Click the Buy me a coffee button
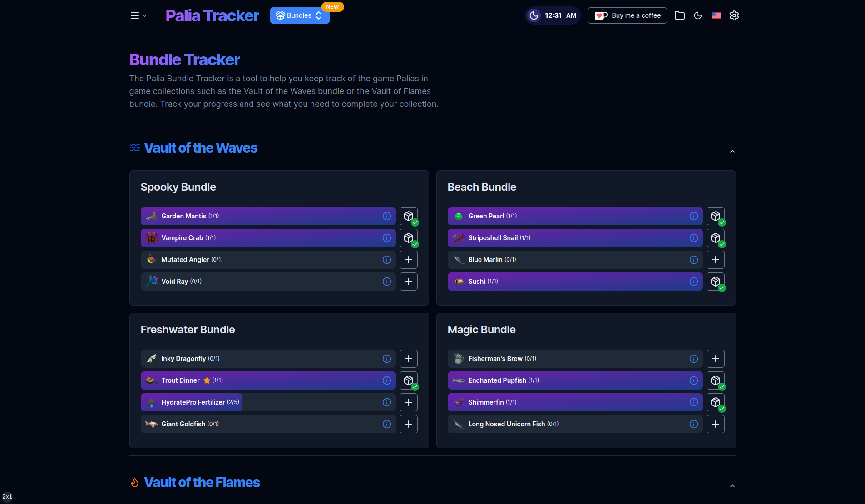Screen dimensions: 865x504 tap(627, 15)
